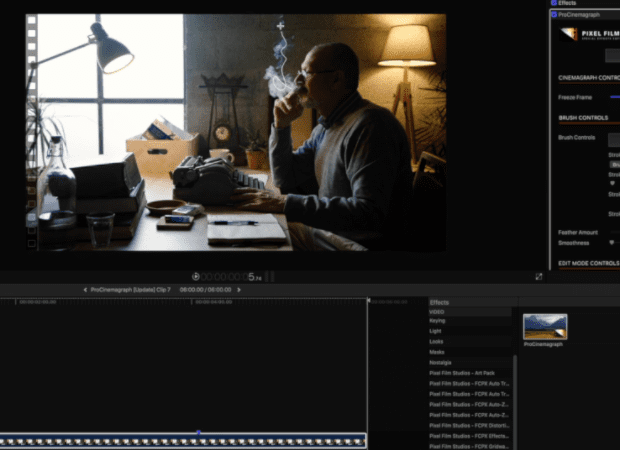620x450 pixels.
Task: Toggle the Effects checkbox in the inspector
Action: (554, 3)
